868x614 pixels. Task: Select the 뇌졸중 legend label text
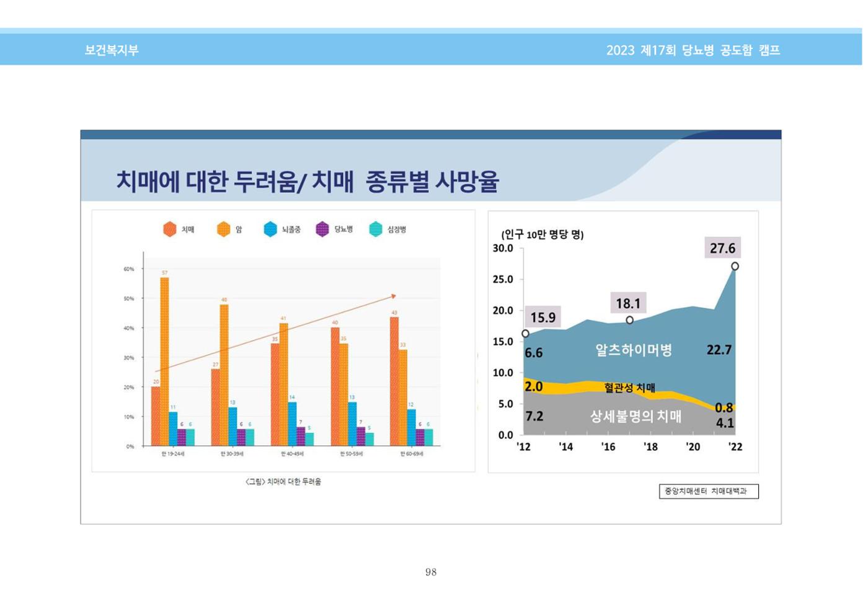pyautogui.click(x=291, y=229)
